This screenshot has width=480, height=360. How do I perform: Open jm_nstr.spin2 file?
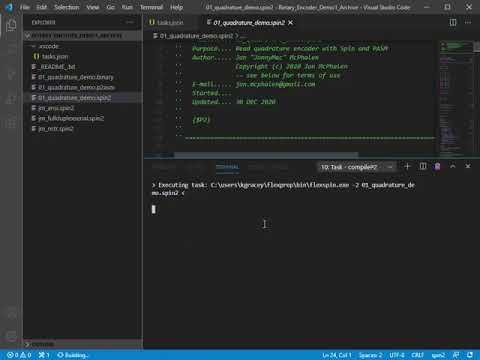(x=83, y=129)
